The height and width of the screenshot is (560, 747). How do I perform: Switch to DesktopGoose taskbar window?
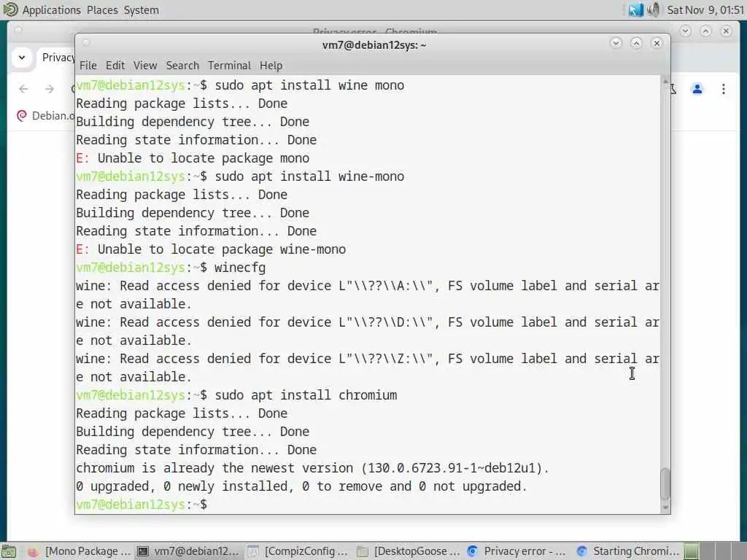409,551
